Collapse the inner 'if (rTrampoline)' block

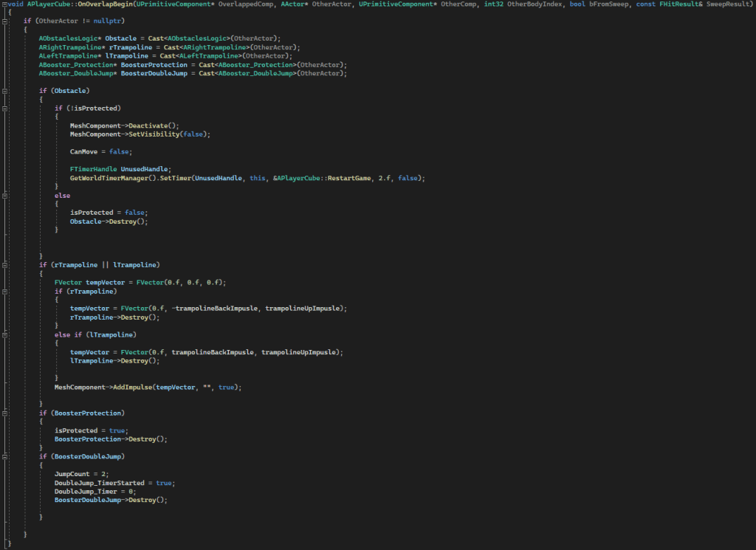[x=5, y=290]
